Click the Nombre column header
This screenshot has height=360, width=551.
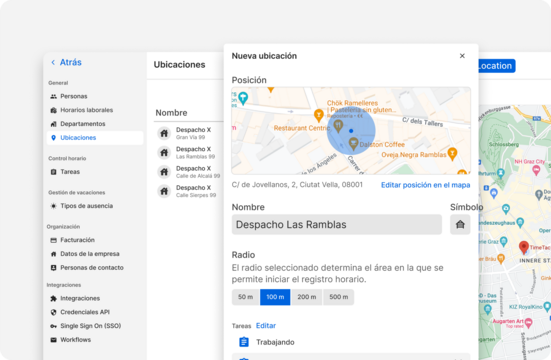coord(171,113)
